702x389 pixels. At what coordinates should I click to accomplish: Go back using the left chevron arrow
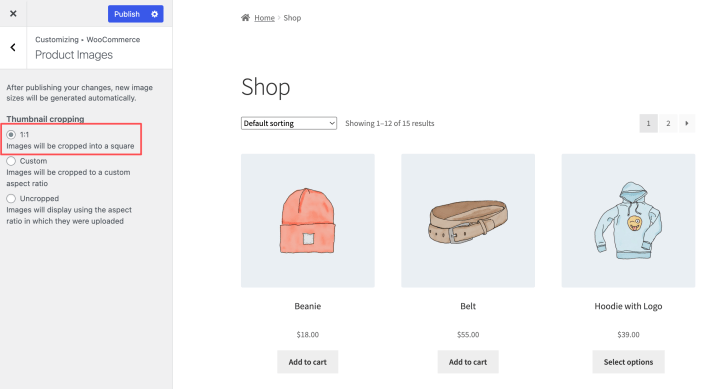click(x=13, y=47)
